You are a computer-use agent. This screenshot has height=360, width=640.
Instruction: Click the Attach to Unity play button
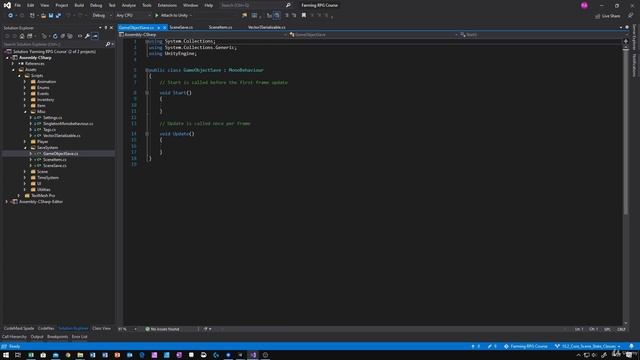[171, 16]
